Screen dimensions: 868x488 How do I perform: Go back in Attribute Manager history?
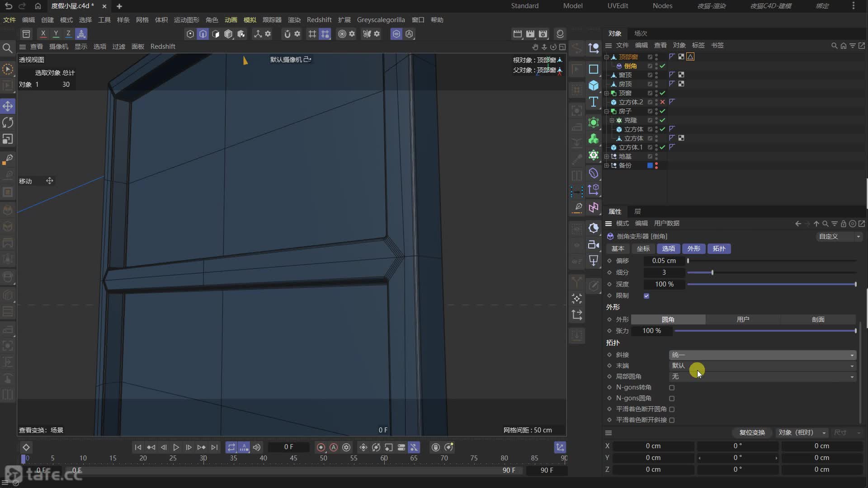pos(798,224)
